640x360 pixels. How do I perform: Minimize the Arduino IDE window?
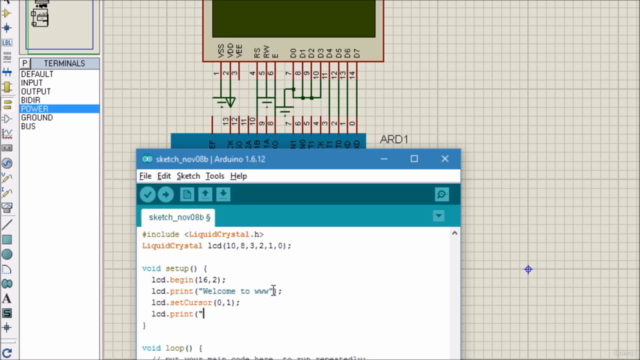point(384,159)
